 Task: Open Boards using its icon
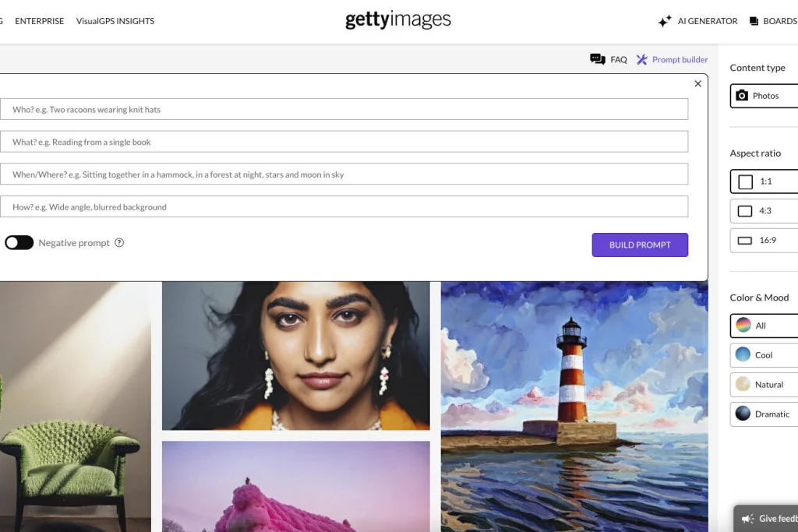click(752, 21)
